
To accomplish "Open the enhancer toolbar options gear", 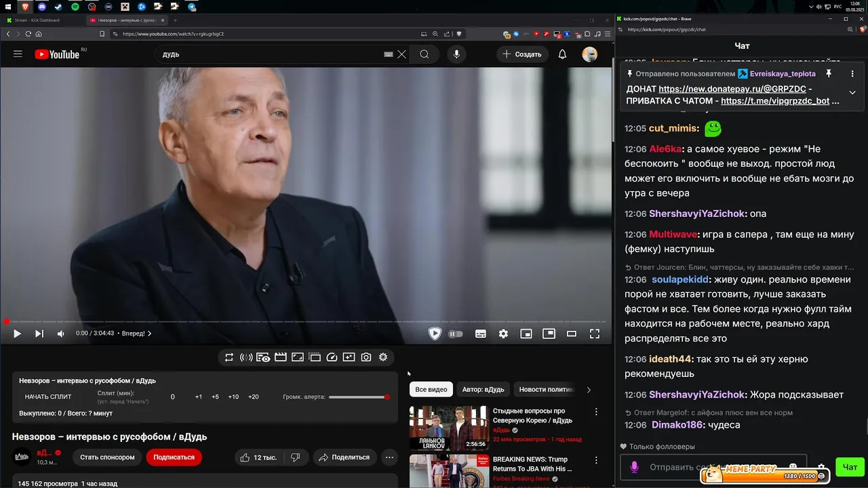I will (x=383, y=357).
